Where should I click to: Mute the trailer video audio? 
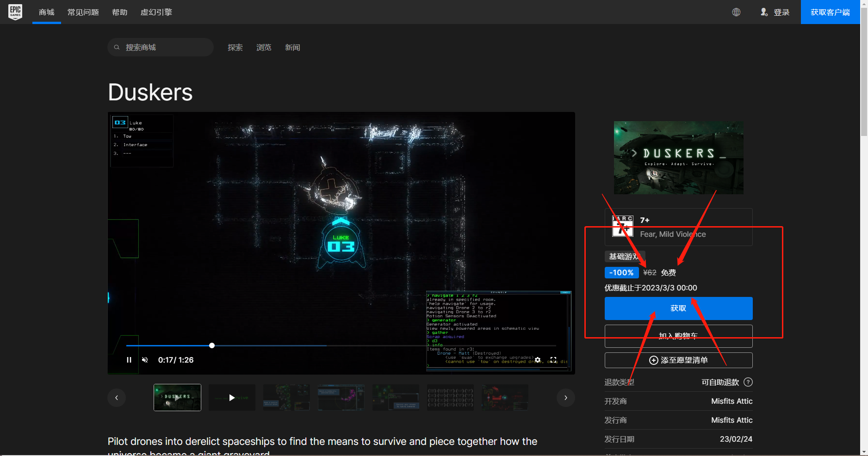[x=145, y=360]
